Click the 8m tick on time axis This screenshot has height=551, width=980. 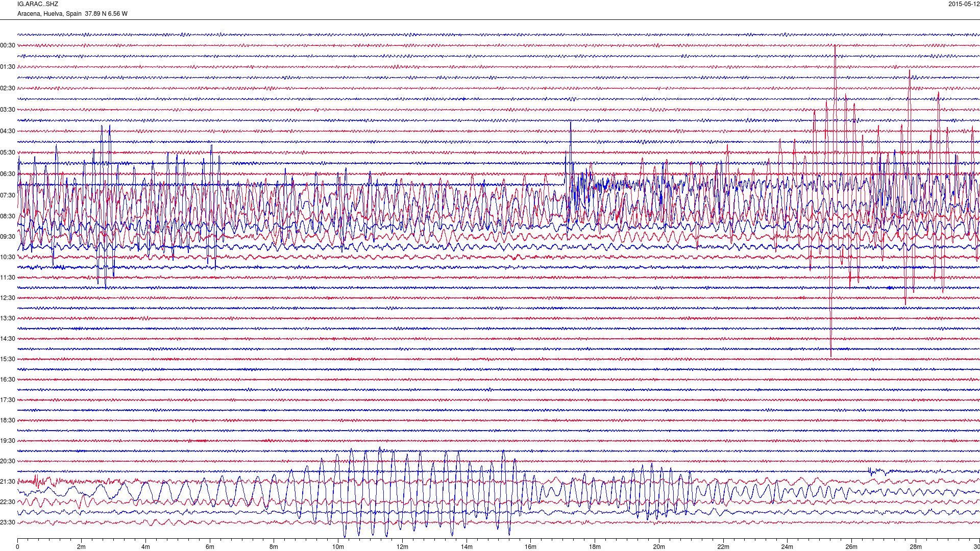274,547
